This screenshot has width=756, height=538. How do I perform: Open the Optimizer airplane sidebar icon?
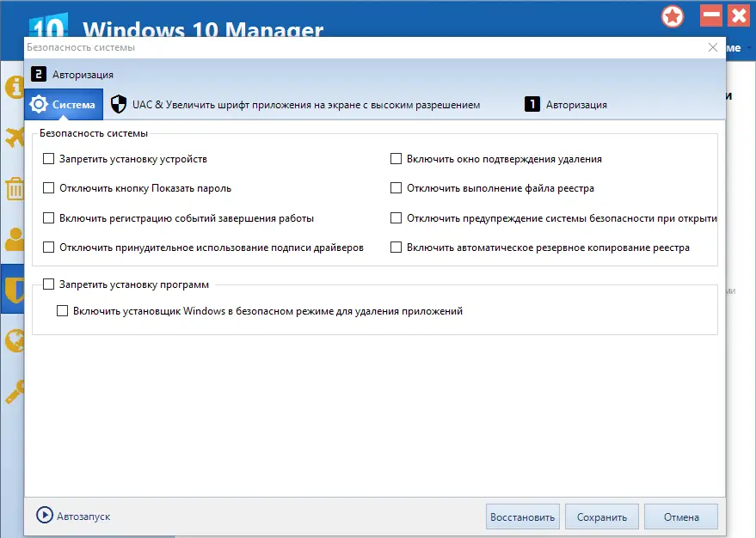coord(14,138)
